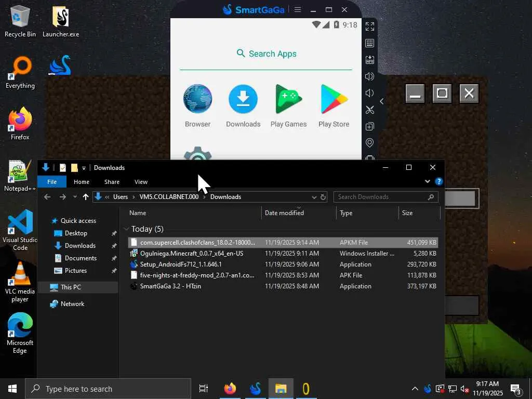Open the Share ribbon tab
The width and height of the screenshot is (532, 399).
pyautogui.click(x=112, y=182)
